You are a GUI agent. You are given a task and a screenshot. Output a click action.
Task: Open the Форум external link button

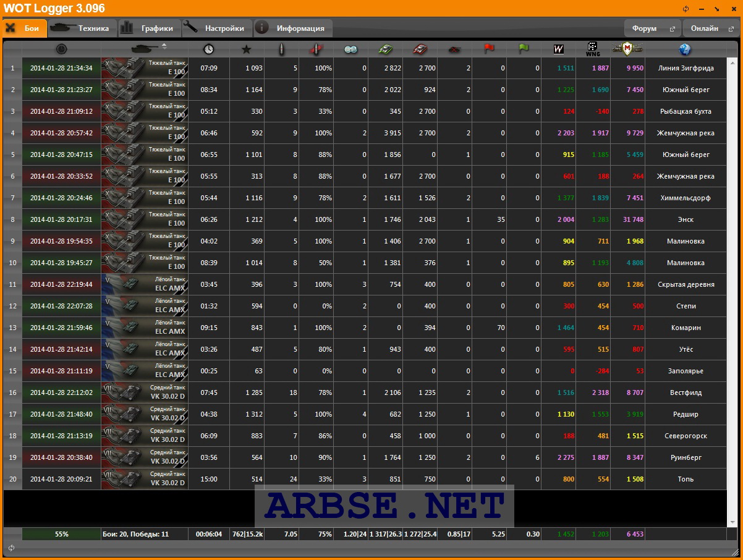[x=653, y=28]
